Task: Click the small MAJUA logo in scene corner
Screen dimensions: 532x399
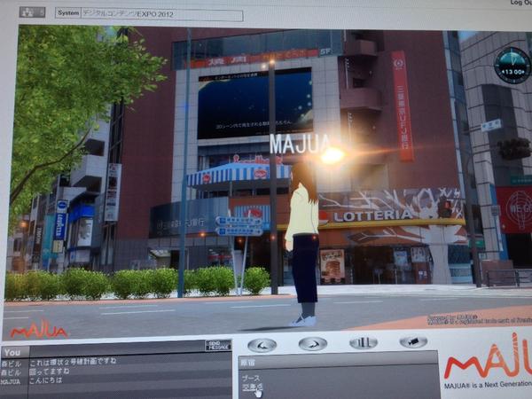Action: tap(38, 329)
